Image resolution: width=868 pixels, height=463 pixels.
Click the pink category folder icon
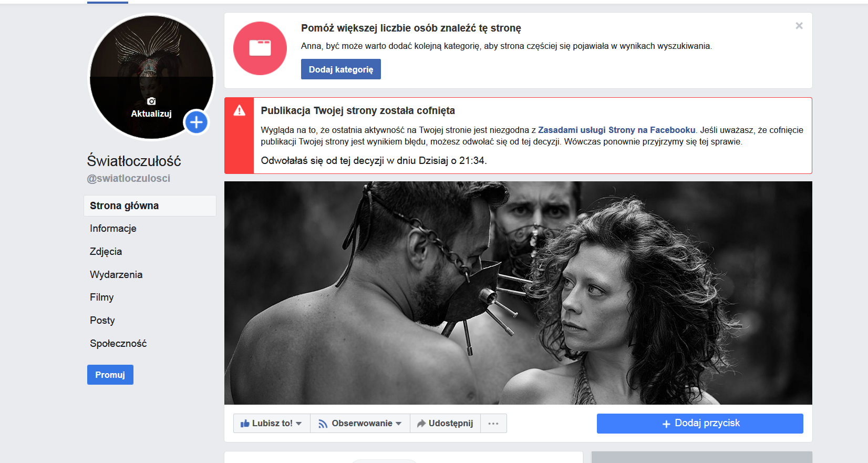coord(260,48)
